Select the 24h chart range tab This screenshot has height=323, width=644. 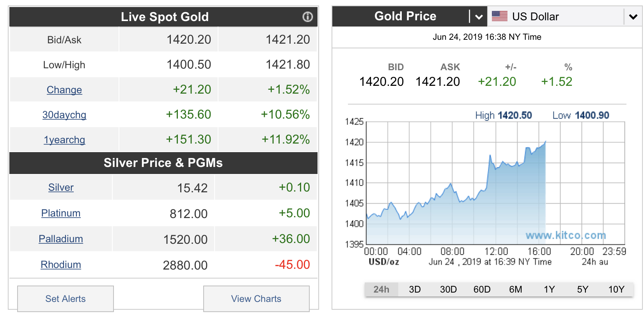381,289
